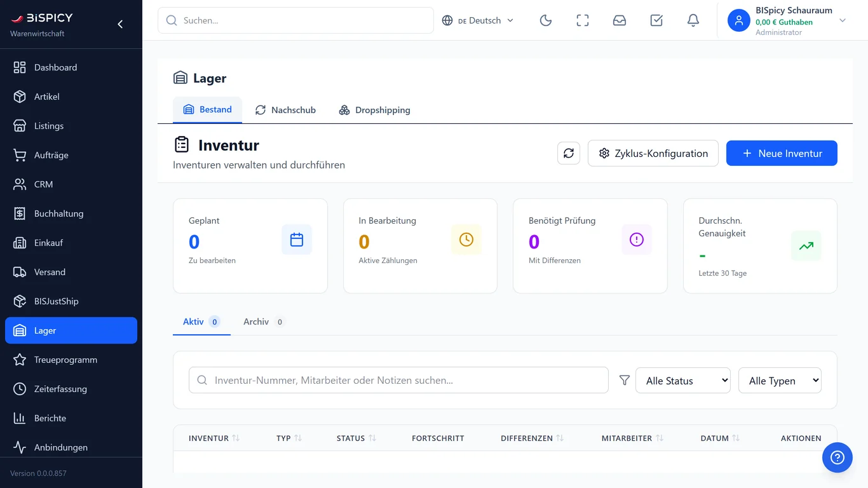Screen dimensions: 868x488
Task: Select the Aktiv tab
Action: pos(201,322)
